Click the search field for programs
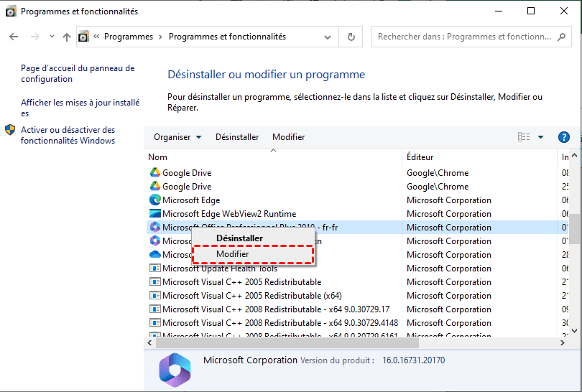The width and height of the screenshot is (582, 392). [464, 37]
